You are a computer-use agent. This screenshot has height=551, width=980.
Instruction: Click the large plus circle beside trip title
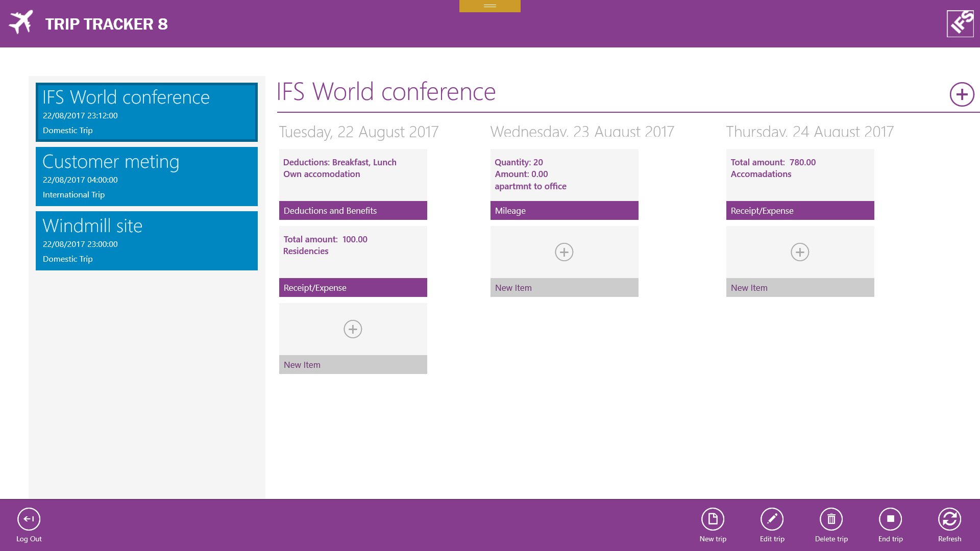coord(962,94)
